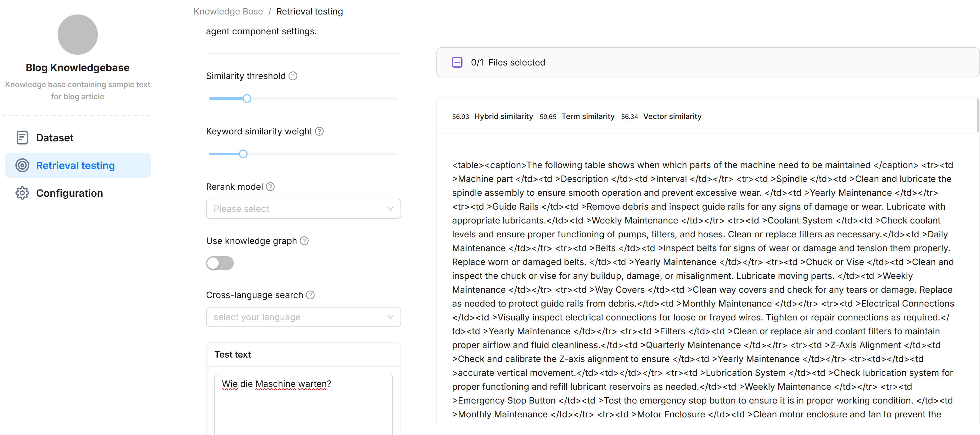Click into the Test text input field

(x=303, y=404)
